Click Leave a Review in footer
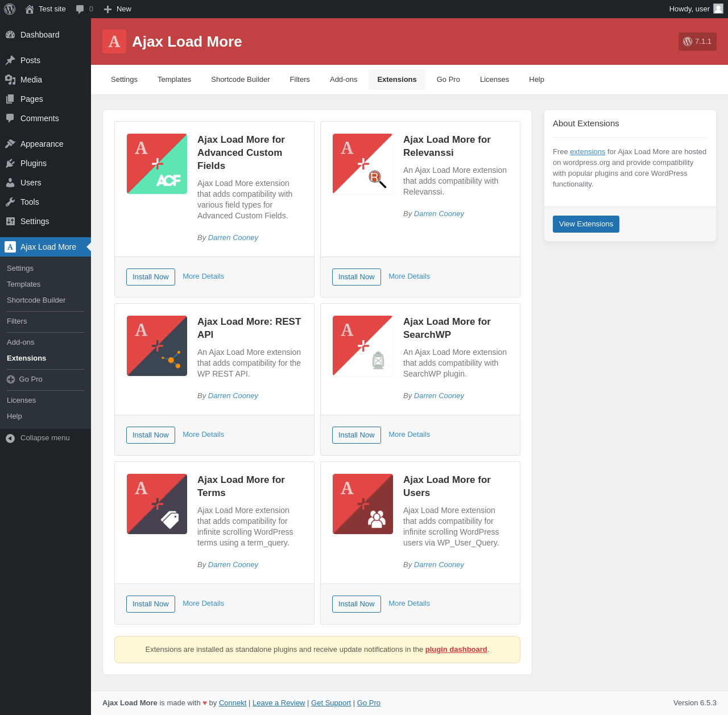This screenshot has height=715, width=728. coord(279,703)
